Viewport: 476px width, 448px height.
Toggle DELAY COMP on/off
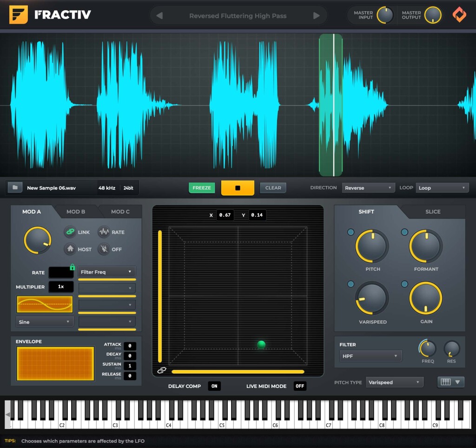pyautogui.click(x=214, y=386)
